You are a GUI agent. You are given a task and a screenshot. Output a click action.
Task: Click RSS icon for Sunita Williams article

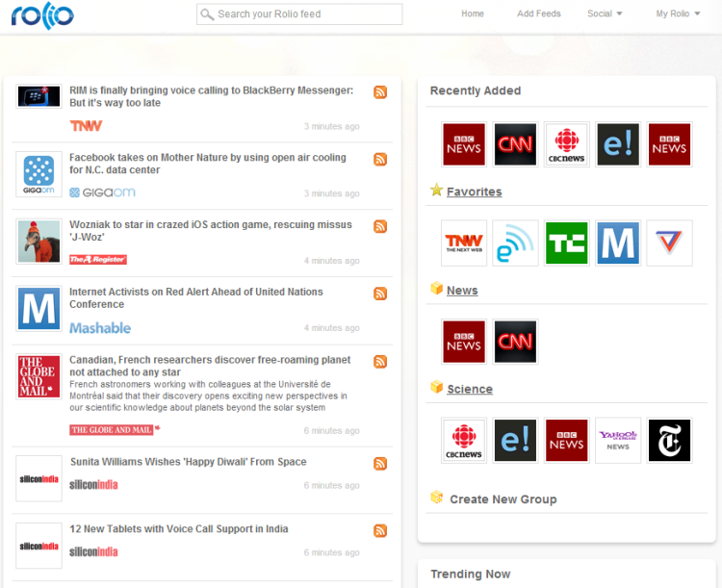(x=380, y=464)
